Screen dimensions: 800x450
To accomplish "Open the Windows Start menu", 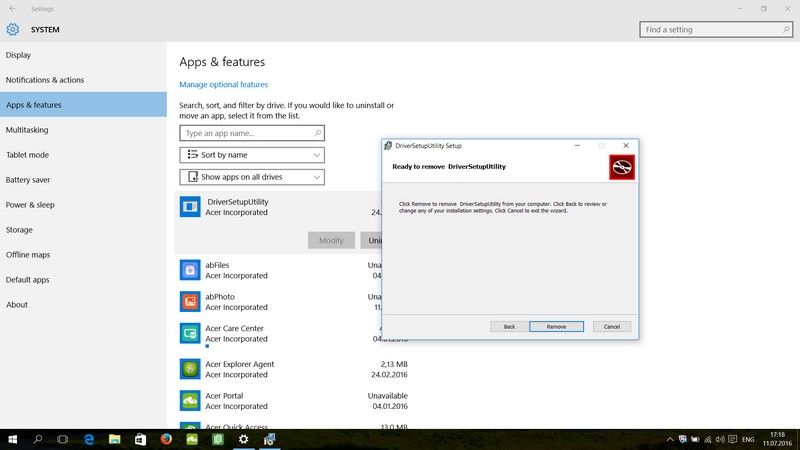I will click(x=13, y=439).
